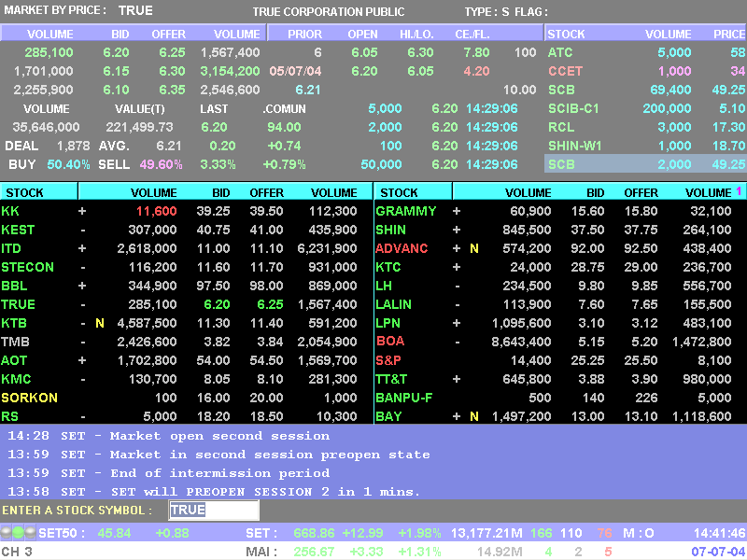
Task: Click the pink CCET ticker entry
Action: pyautogui.click(x=566, y=71)
